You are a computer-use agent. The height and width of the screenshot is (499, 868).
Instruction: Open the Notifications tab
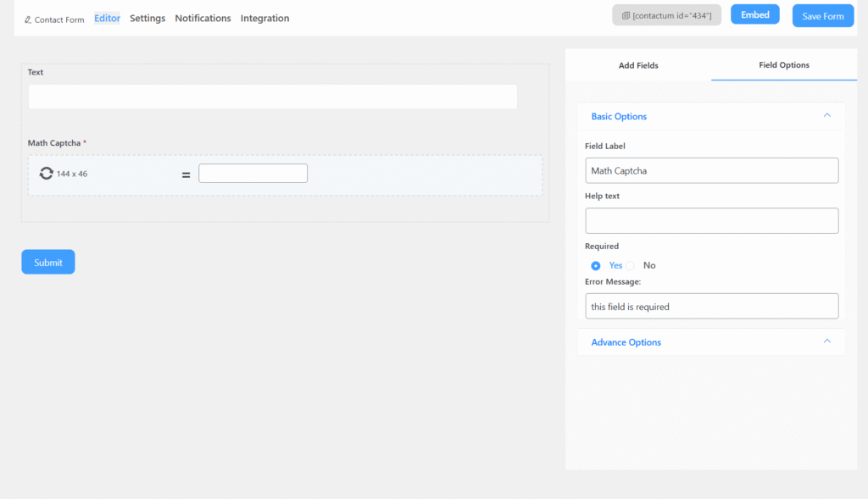(203, 19)
